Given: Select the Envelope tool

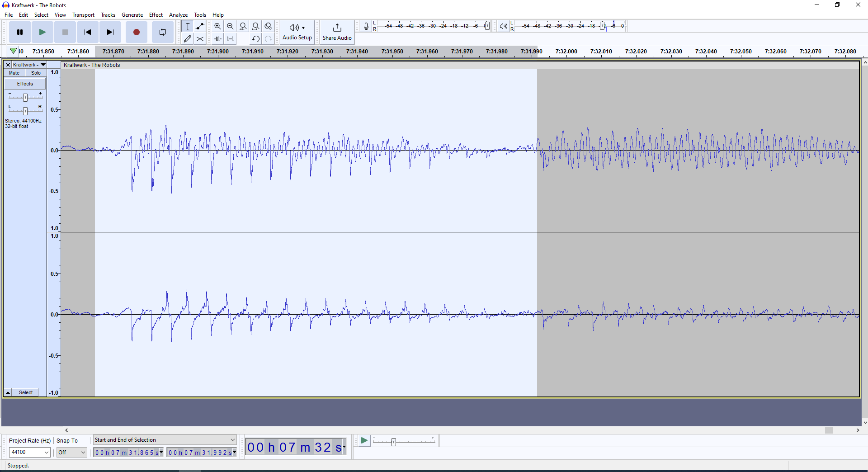Looking at the screenshot, I should 200,26.
